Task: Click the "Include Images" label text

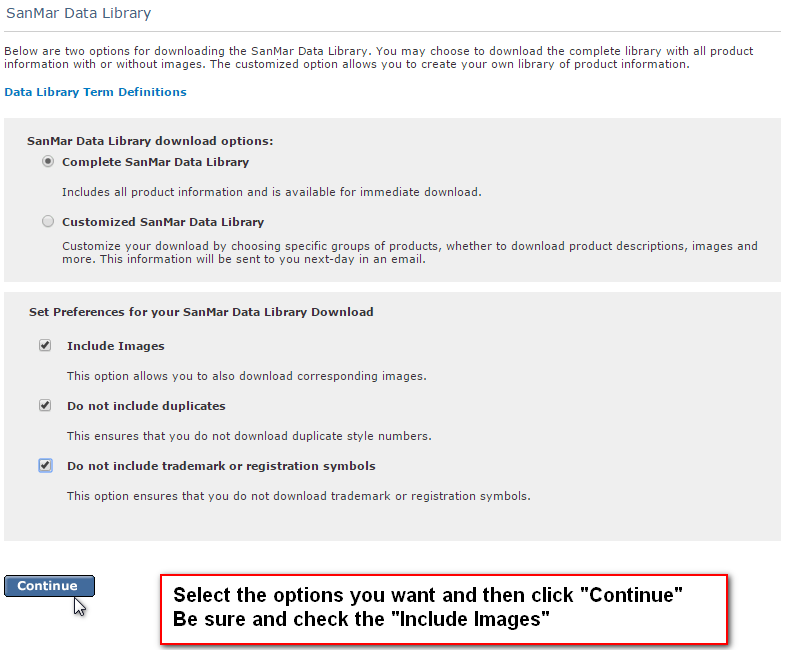Action: pyautogui.click(x=116, y=346)
